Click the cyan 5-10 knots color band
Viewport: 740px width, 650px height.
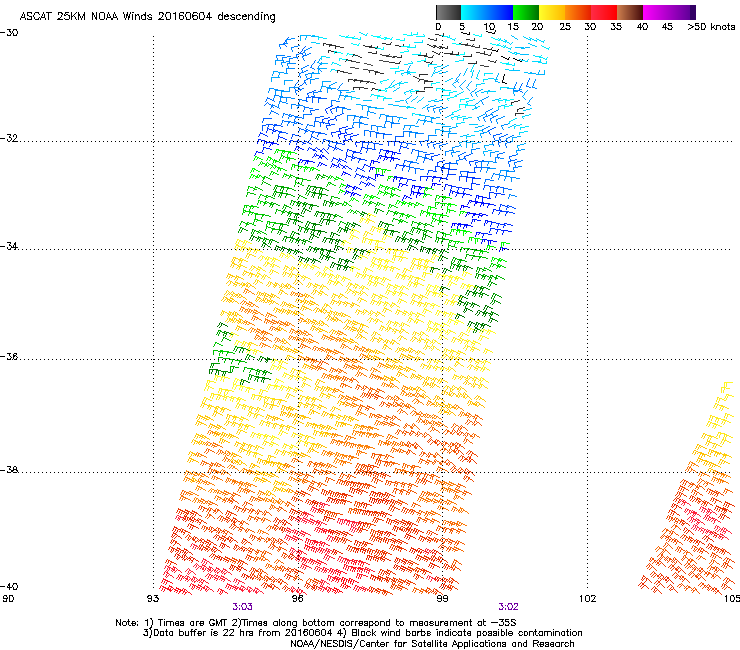pyautogui.click(x=474, y=12)
